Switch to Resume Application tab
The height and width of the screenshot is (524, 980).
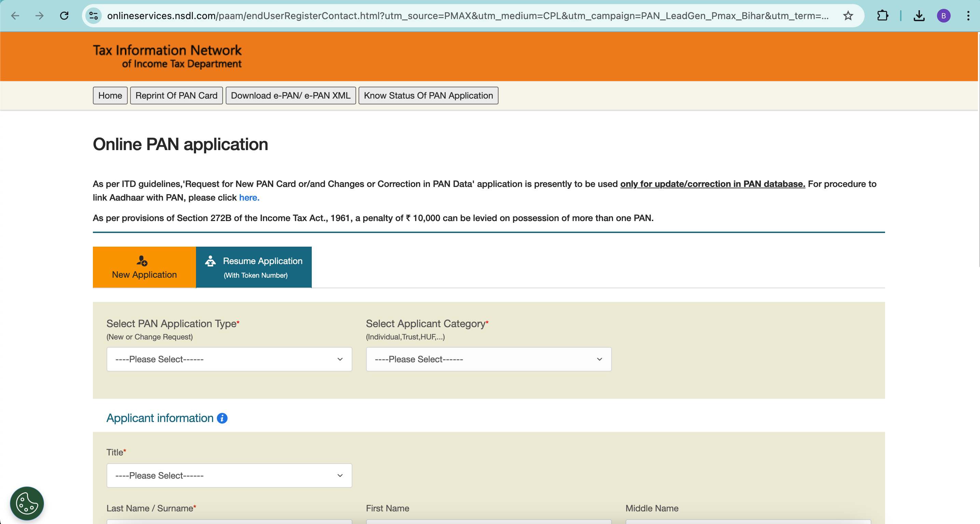pyautogui.click(x=254, y=267)
